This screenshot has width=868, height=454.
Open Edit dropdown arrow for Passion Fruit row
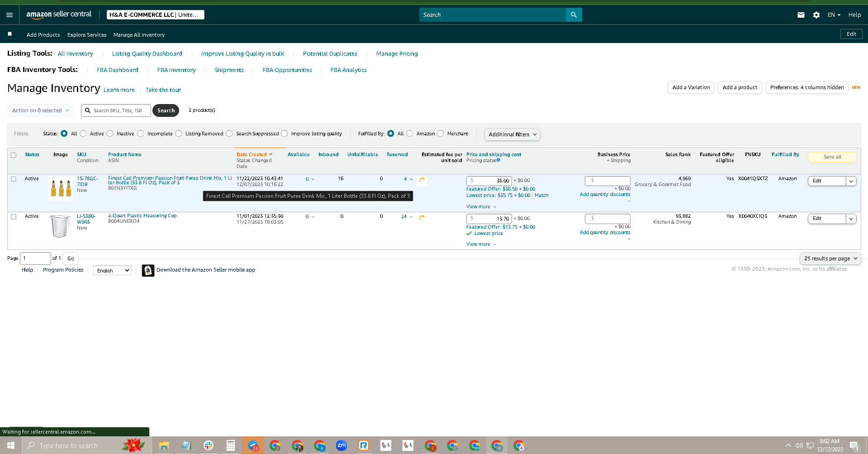(851, 181)
